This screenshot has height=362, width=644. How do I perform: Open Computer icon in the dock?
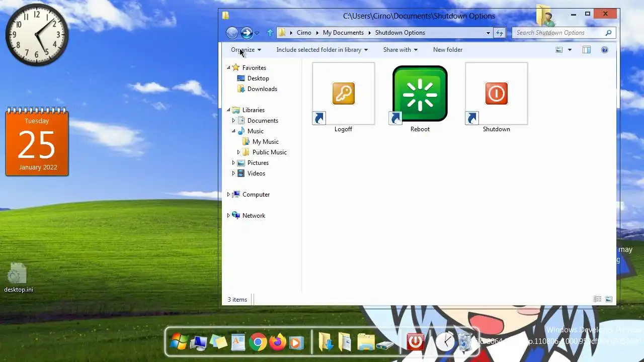pyautogui.click(x=199, y=342)
